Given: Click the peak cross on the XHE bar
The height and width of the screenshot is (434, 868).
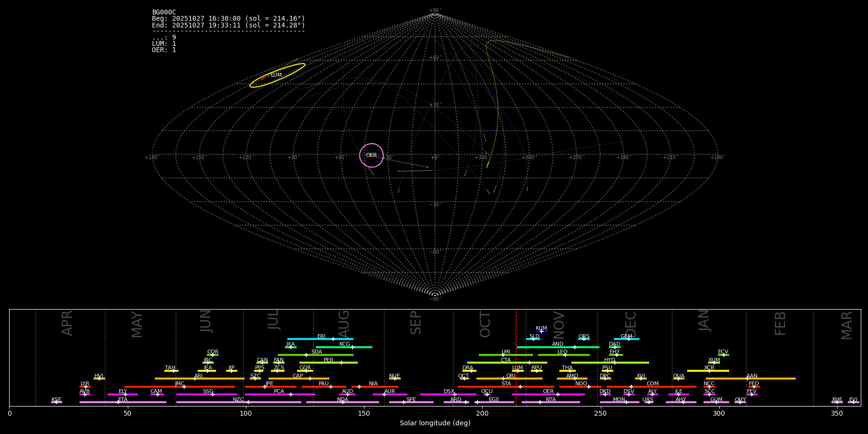Looking at the screenshot, I should [x=837, y=402].
